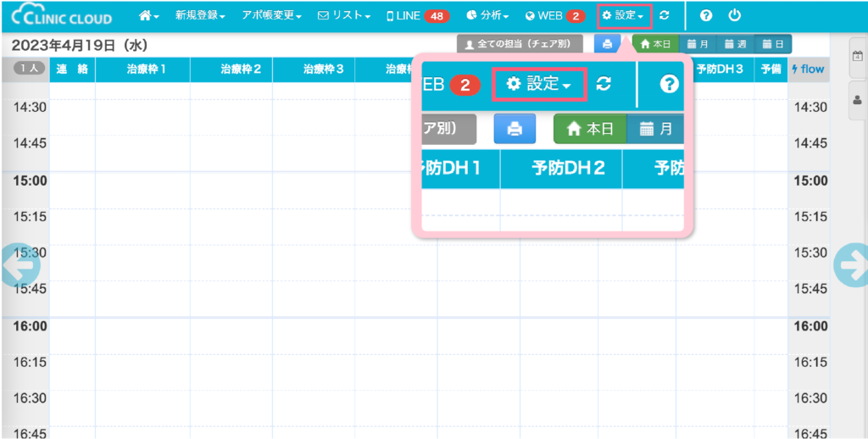
Task: Expand the 新規登録 dropdown menu
Action: [200, 16]
